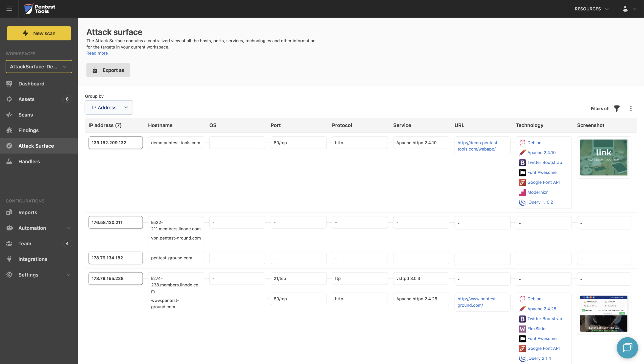Switch to the Attack Surface view

tap(36, 146)
